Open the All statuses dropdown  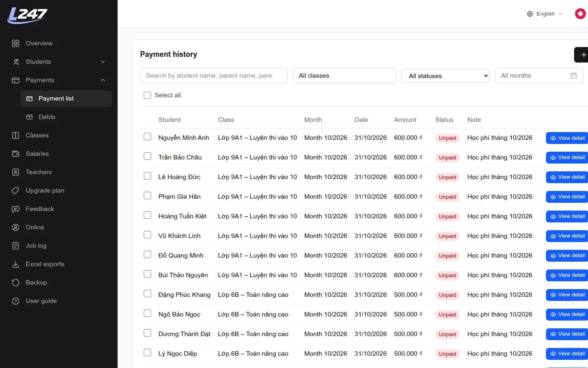445,76
